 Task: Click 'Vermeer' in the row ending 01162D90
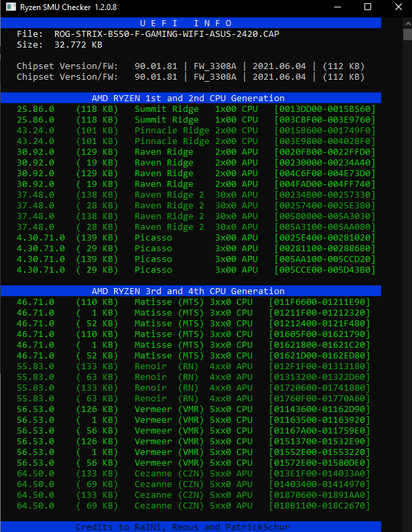click(x=153, y=409)
